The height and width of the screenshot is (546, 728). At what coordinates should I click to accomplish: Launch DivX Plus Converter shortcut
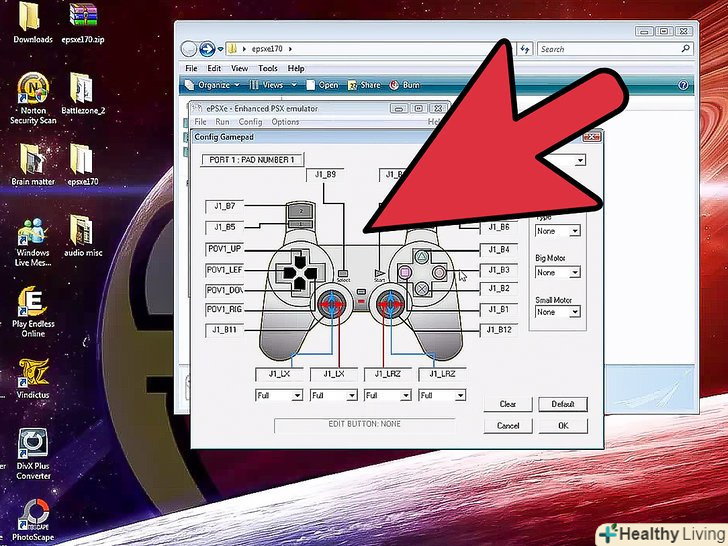32,444
